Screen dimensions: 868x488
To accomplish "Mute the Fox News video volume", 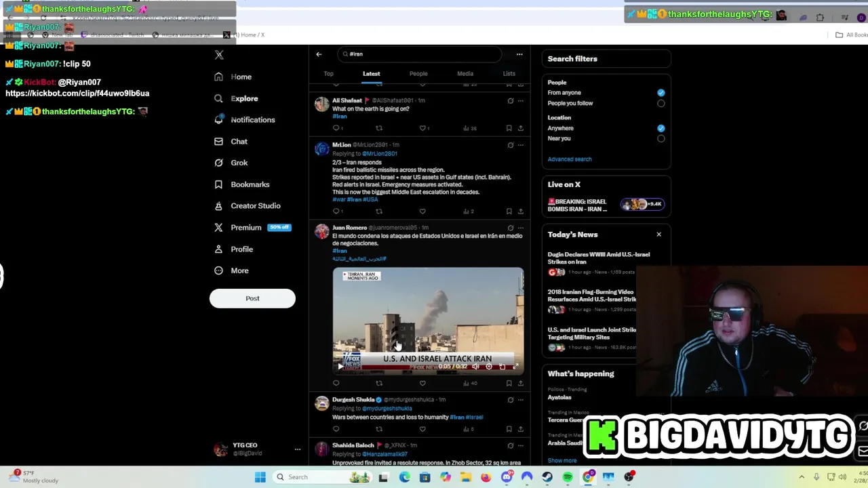I will click(x=475, y=367).
